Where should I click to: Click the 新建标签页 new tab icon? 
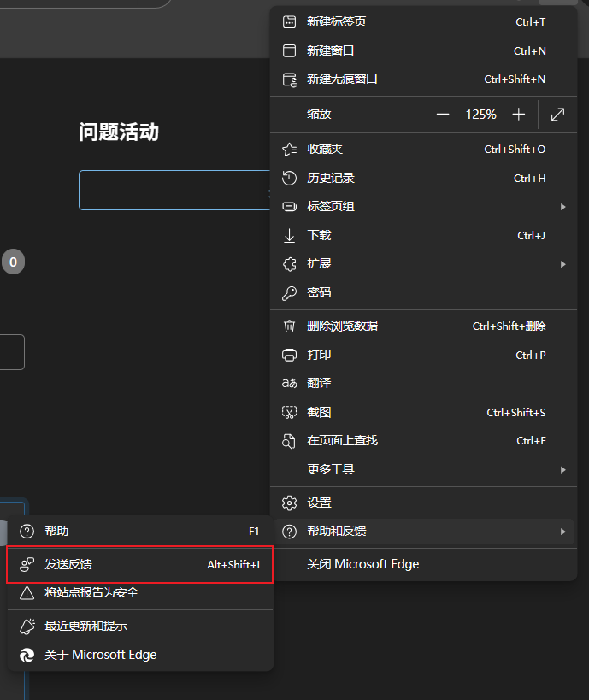pyautogui.click(x=289, y=22)
